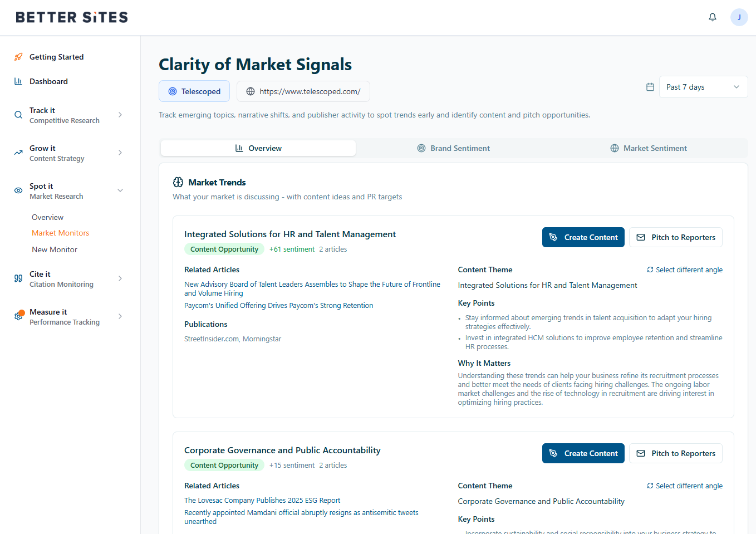Screen dimensions: 756x534
Task: Open the Past 7 days dropdown
Action: point(703,87)
